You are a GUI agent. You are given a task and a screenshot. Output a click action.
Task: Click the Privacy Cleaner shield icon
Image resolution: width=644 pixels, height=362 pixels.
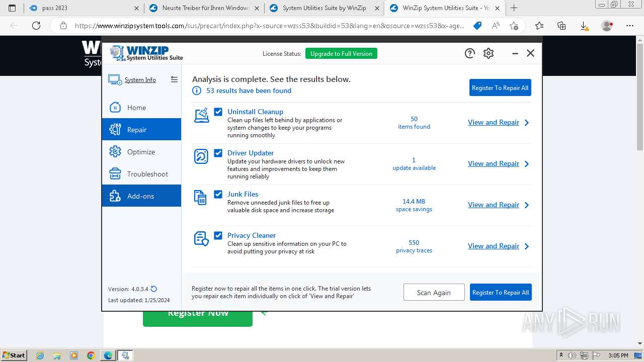pos(201,239)
